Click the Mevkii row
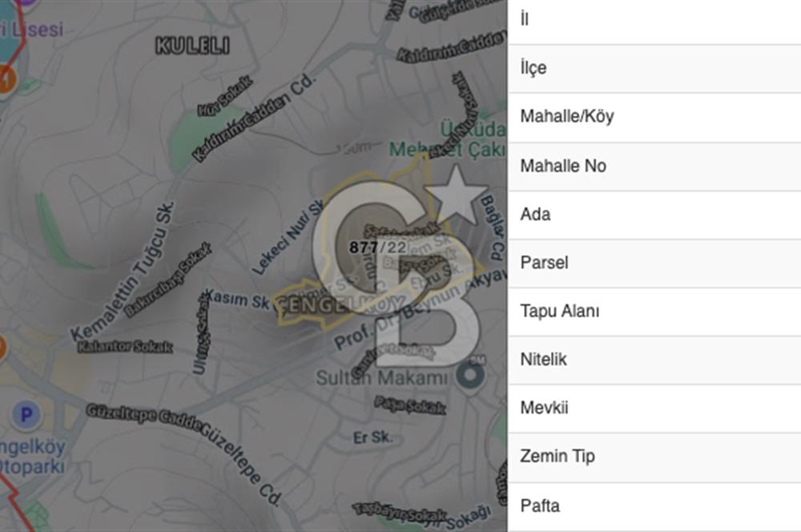801x532 pixels. 654,409
